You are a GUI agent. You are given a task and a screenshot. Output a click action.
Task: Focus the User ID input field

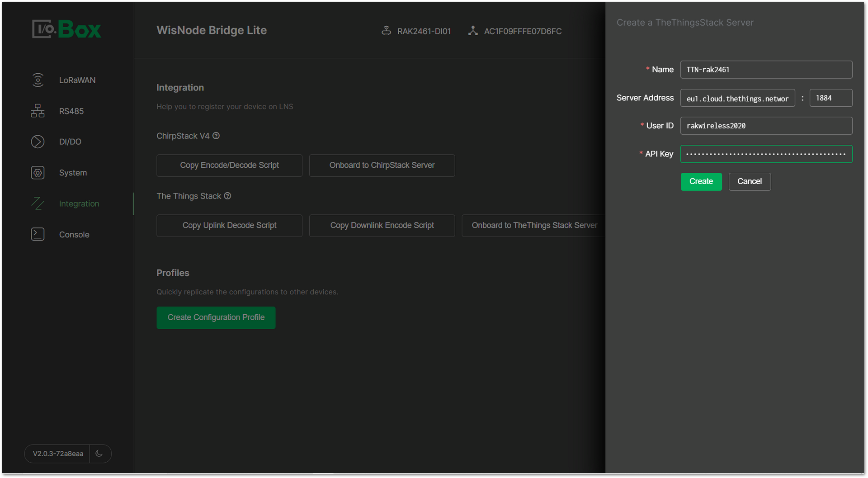pos(766,126)
